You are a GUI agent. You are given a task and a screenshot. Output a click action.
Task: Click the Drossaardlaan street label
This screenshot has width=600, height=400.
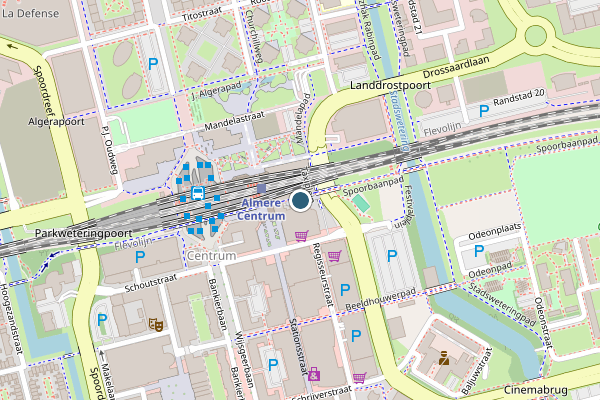tap(456, 67)
